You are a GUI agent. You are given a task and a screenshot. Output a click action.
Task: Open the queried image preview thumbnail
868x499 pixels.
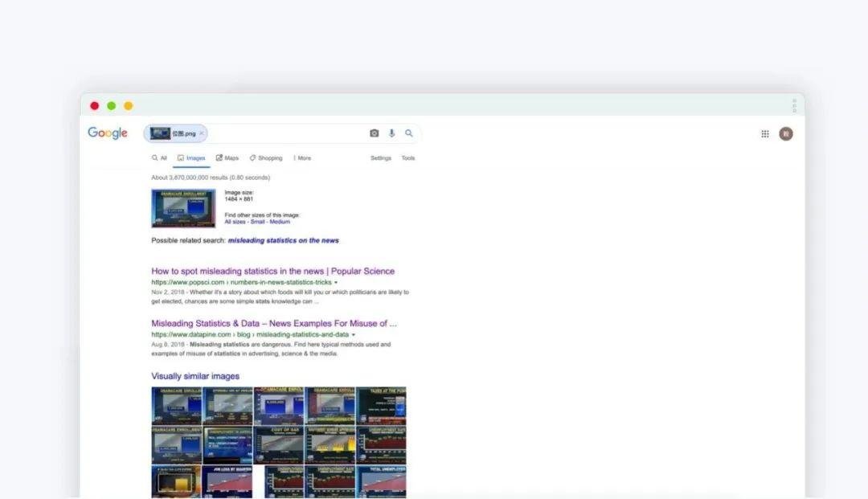coord(183,208)
